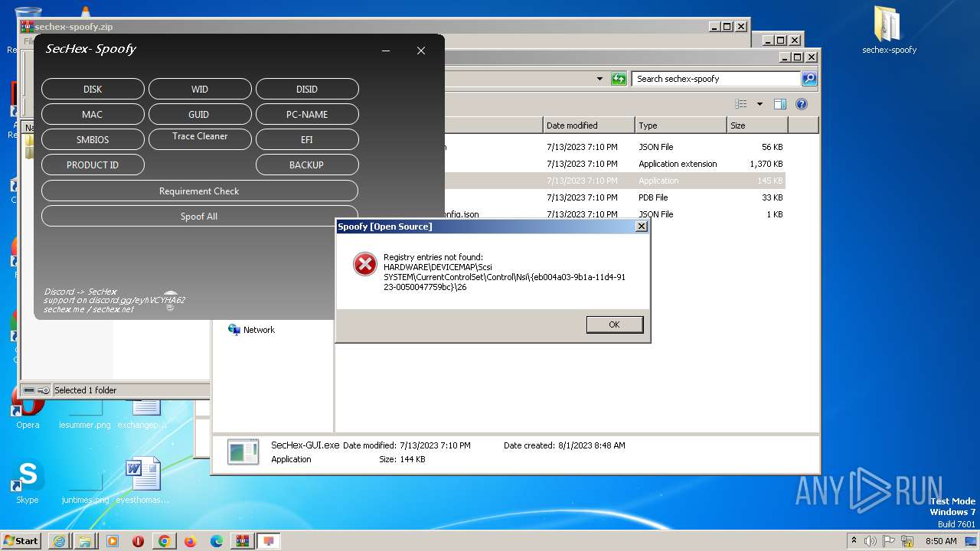Run the Requirement Check
Image resolution: width=980 pixels, height=551 pixels.
pyautogui.click(x=200, y=191)
